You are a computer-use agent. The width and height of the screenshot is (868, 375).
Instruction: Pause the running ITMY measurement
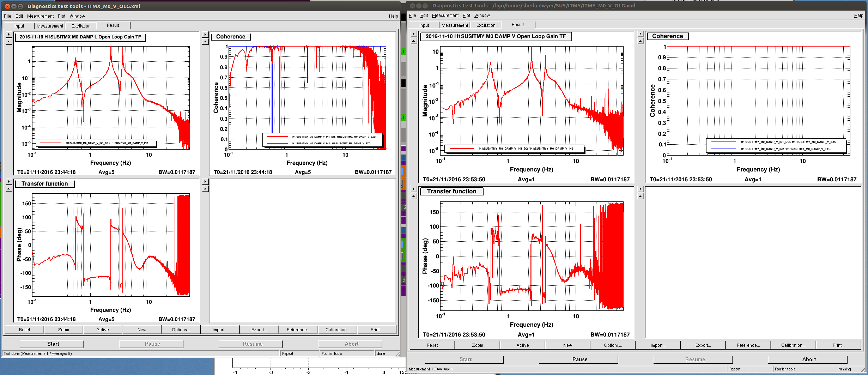coord(578,359)
